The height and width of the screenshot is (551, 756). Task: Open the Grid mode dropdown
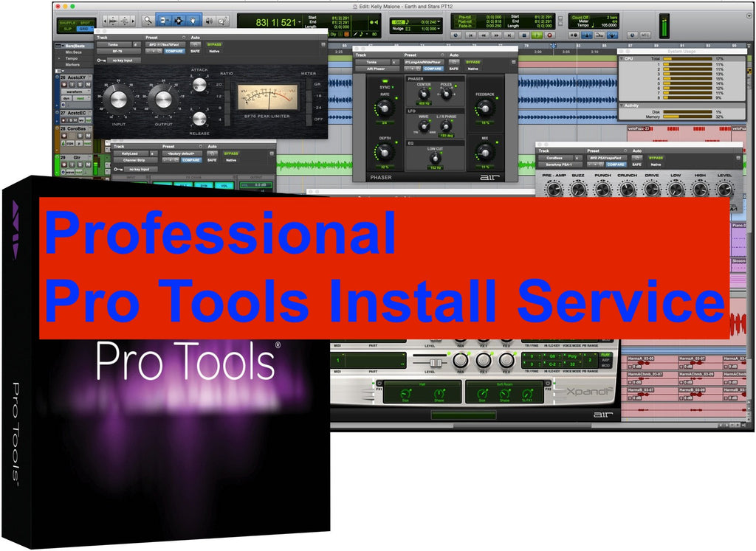(85, 27)
